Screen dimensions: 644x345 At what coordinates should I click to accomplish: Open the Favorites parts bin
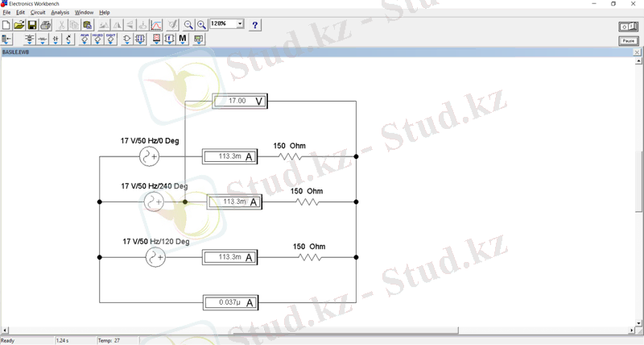6,39
